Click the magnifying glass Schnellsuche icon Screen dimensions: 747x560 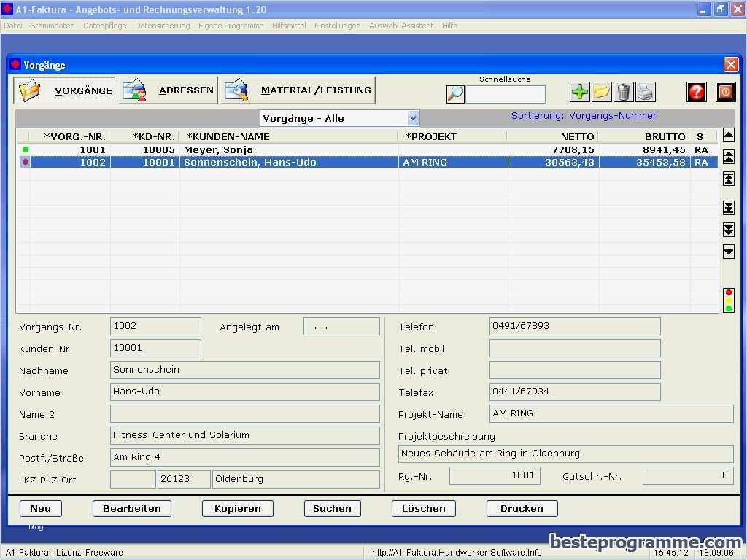pos(455,94)
